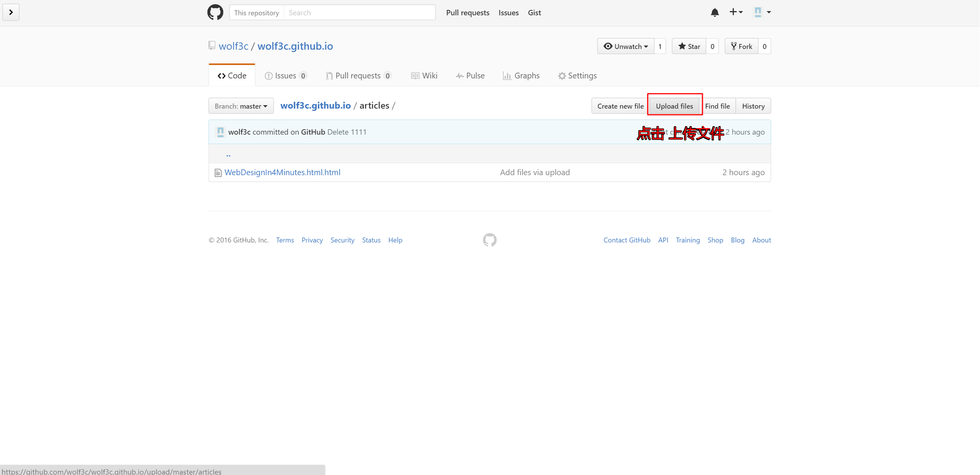Screen dimensions: 980x475
Task: Star this repository
Action: click(x=689, y=46)
